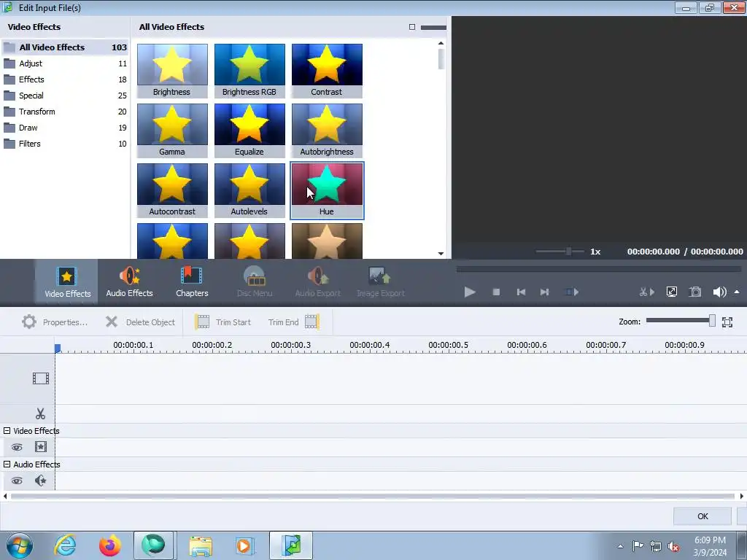Image resolution: width=747 pixels, height=560 pixels.
Task: Switch to the Audio Effects tab
Action: pyautogui.click(x=130, y=282)
